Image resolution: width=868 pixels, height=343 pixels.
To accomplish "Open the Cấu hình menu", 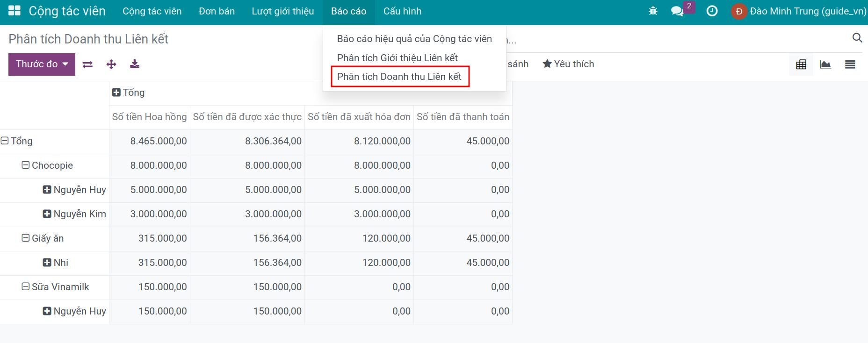I will [x=402, y=11].
